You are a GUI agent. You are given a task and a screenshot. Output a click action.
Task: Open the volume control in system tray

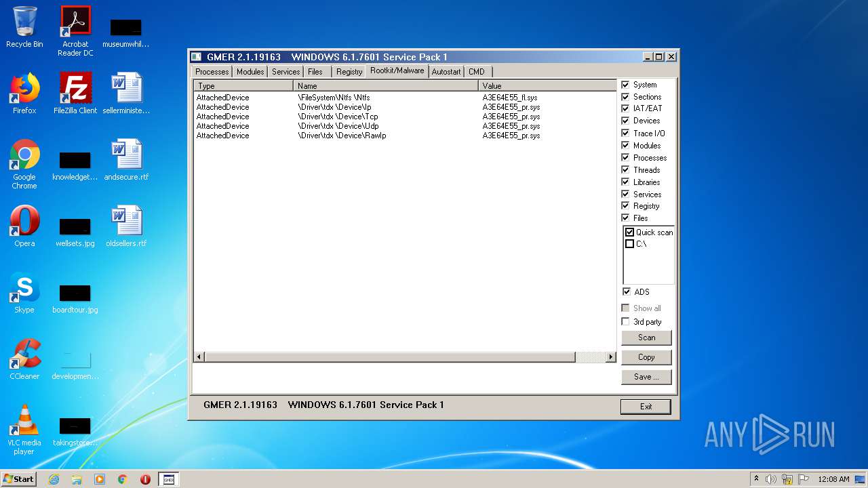click(771, 479)
